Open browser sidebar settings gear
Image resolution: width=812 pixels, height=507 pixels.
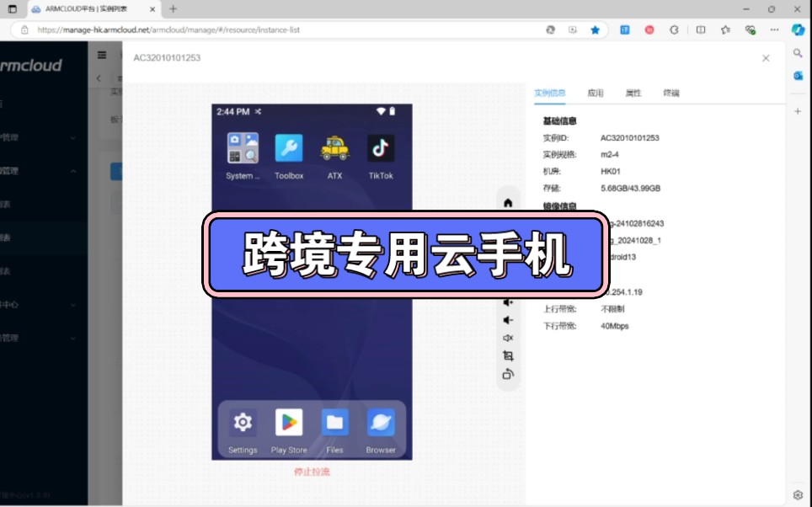(x=798, y=494)
